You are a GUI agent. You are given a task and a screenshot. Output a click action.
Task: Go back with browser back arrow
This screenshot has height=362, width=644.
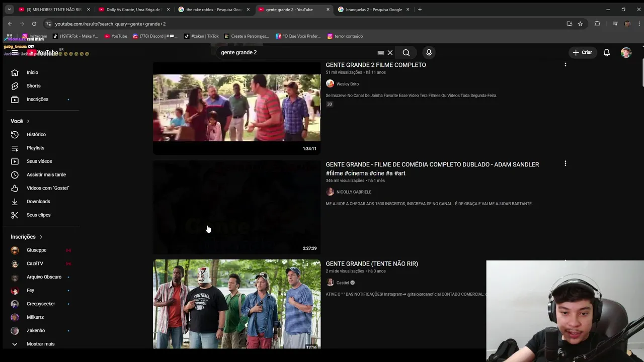tap(10, 24)
